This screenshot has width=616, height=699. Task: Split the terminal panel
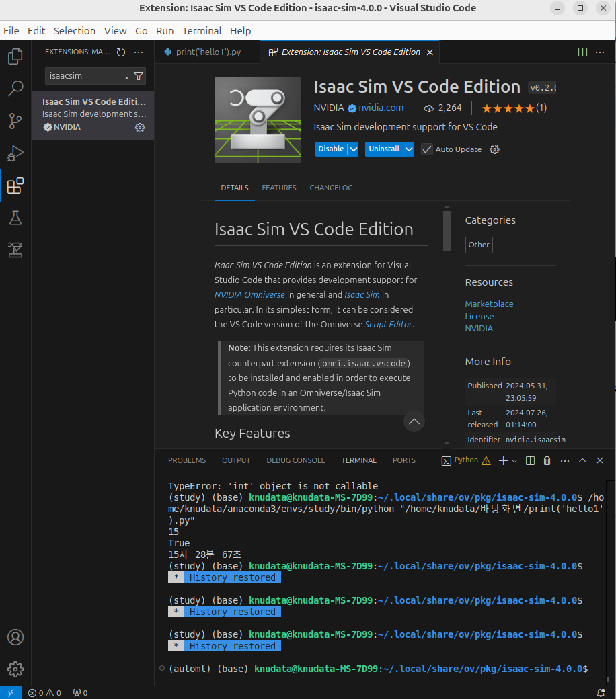tap(530, 461)
